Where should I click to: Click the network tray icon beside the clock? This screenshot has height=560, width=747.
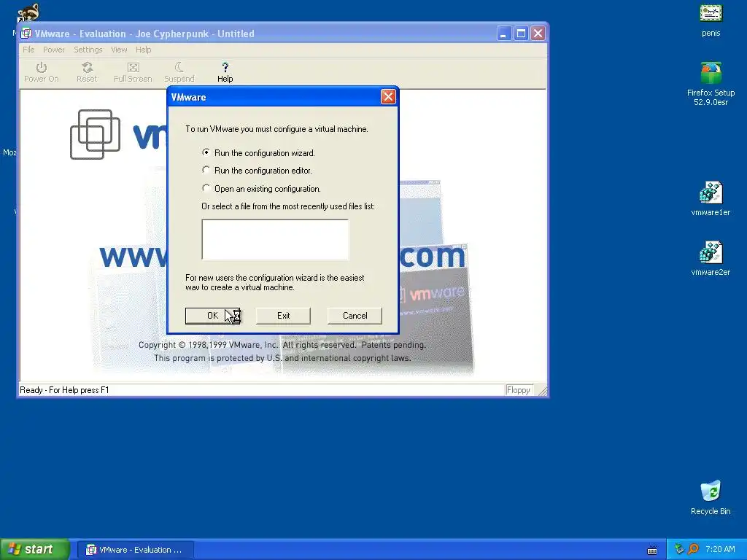tap(679, 549)
